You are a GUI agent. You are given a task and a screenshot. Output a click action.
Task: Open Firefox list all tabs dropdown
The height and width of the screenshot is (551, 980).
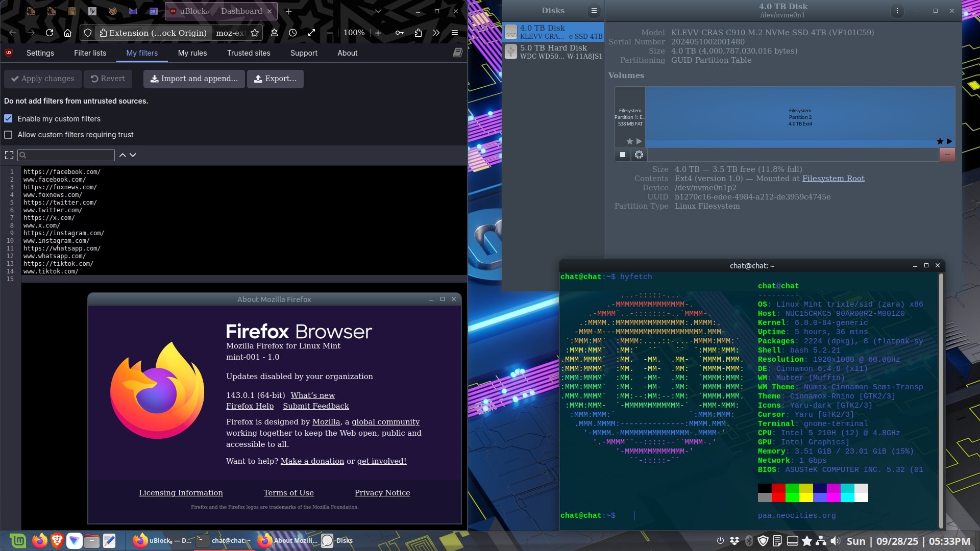pos(378,11)
